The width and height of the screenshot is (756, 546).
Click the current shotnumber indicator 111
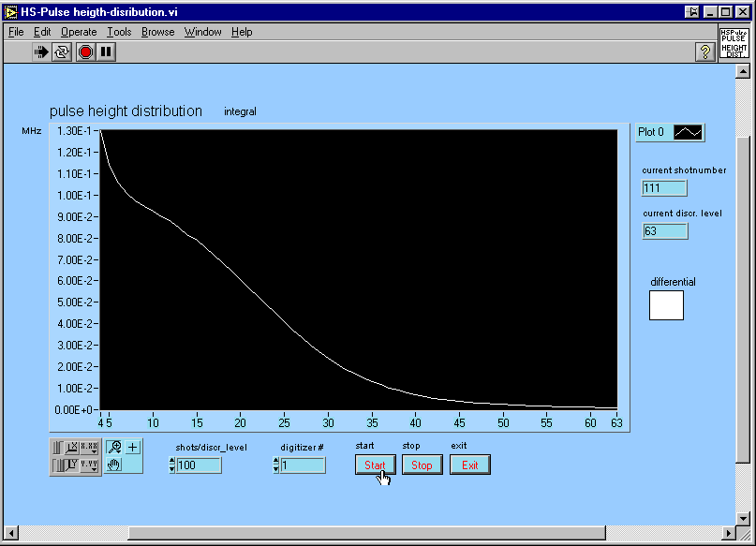click(664, 188)
